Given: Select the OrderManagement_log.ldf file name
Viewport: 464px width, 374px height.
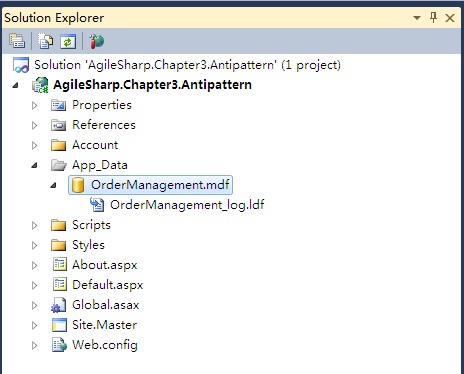Looking at the screenshot, I should tap(187, 205).
